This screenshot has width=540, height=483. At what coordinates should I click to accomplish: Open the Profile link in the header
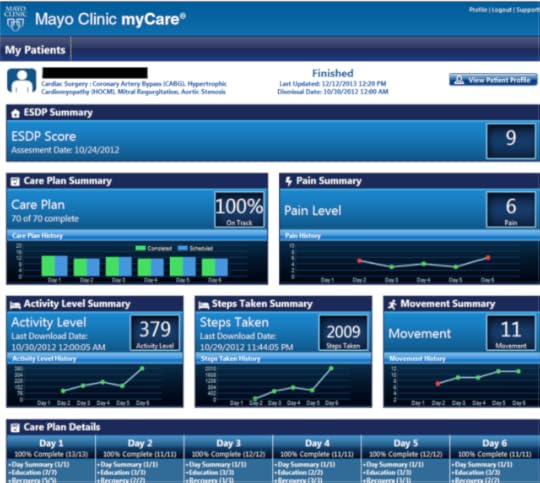point(478,10)
